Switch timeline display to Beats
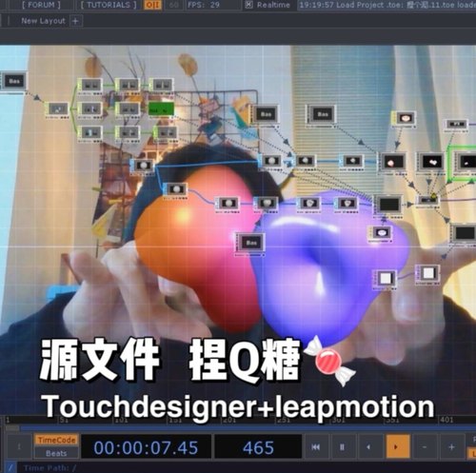Viewport: 476px width, 473px height. 56,453
